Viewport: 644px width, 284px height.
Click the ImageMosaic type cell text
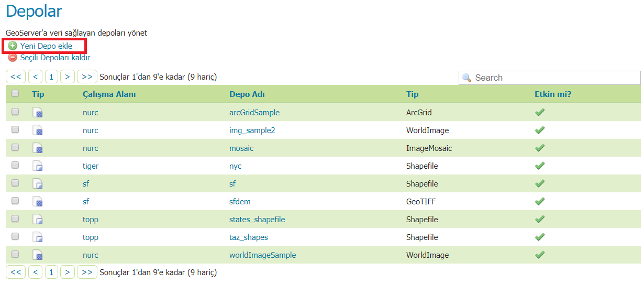click(x=429, y=148)
